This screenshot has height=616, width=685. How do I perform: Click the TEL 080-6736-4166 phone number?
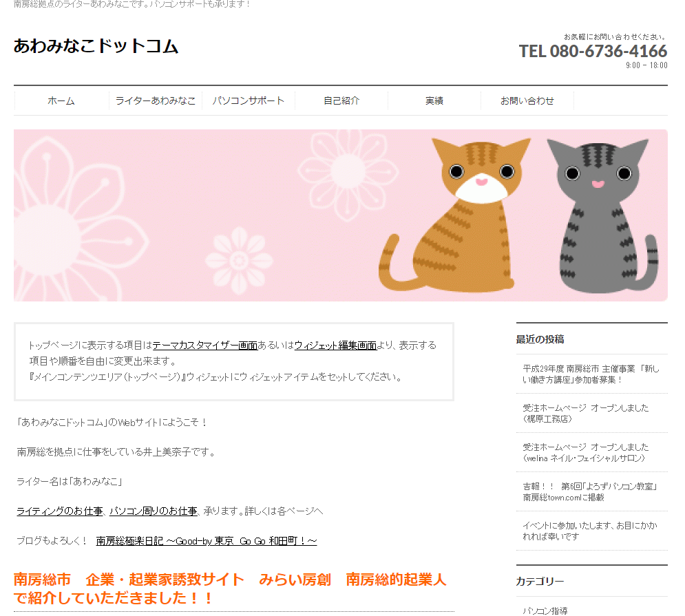(x=593, y=51)
